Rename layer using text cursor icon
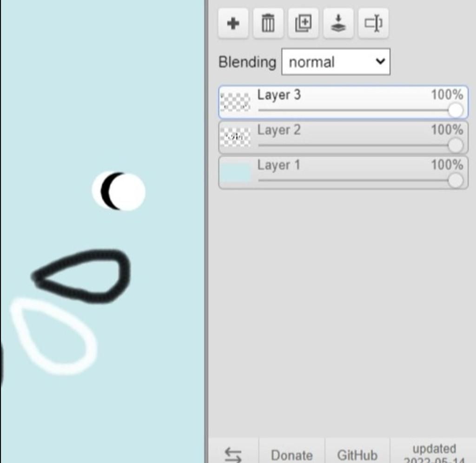 click(373, 23)
